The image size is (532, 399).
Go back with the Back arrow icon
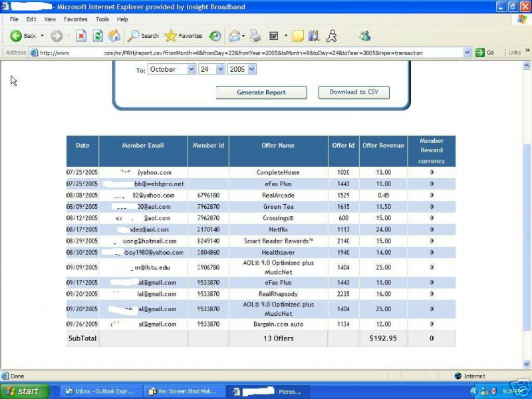[x=16, y=36]
